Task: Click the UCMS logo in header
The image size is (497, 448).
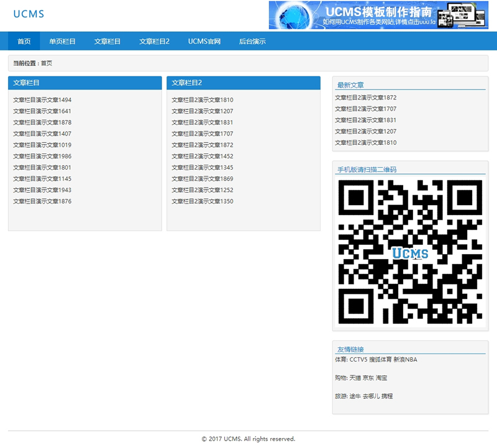Action: click(29, 14)
